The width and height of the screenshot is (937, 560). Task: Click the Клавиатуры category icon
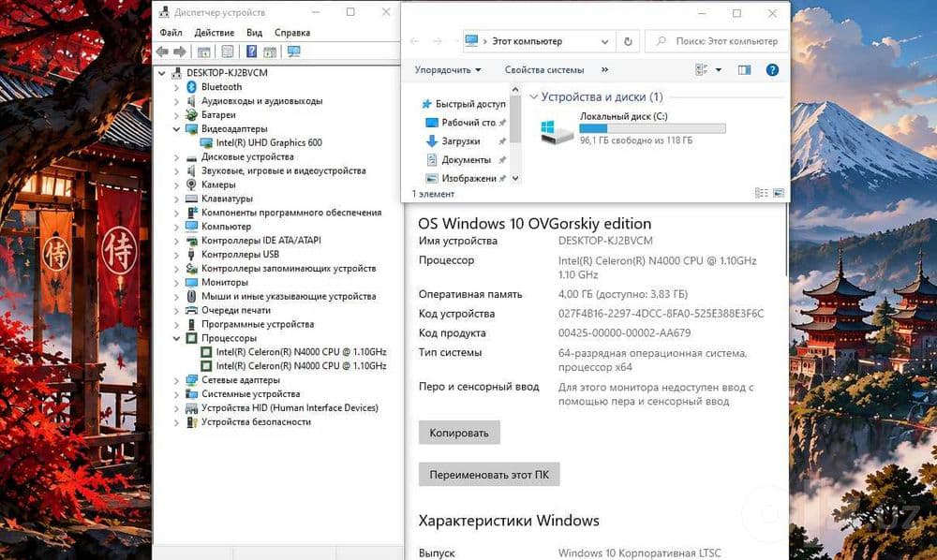(191, 199)
